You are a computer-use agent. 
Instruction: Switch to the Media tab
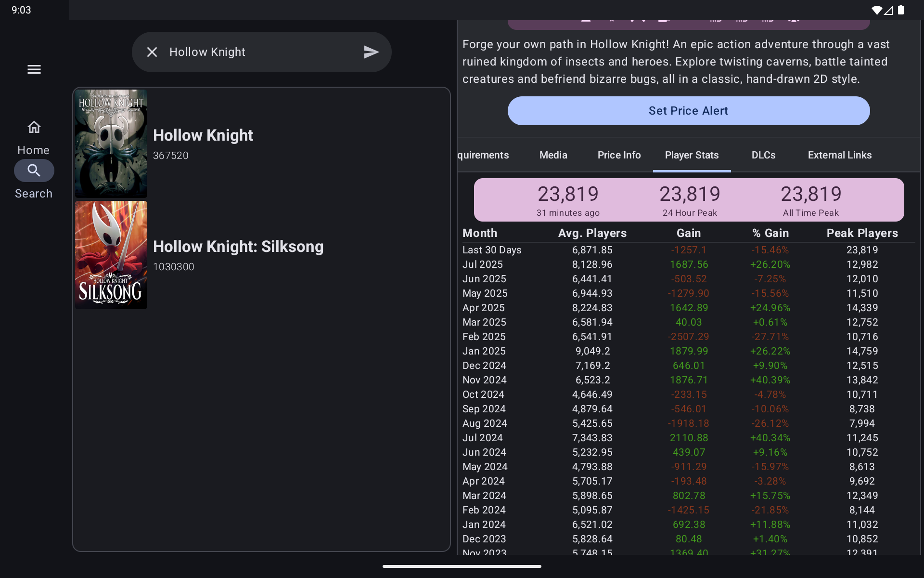point(553,155)
